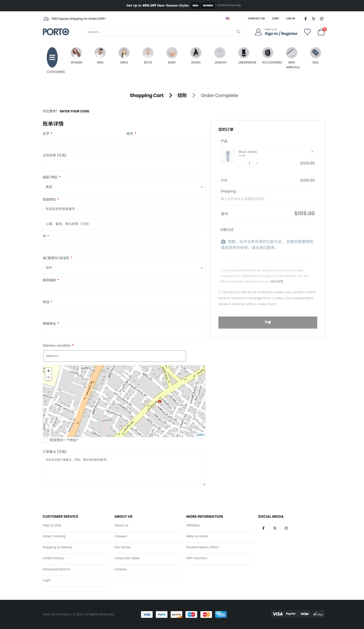Click the search magnifier icon

point(238,32)
